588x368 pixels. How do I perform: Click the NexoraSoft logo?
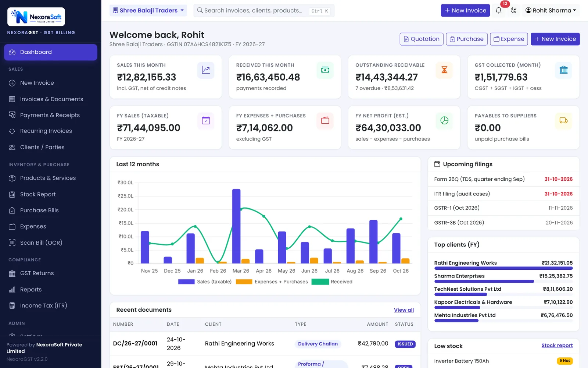pyautogui.click(x=36, y=17)
